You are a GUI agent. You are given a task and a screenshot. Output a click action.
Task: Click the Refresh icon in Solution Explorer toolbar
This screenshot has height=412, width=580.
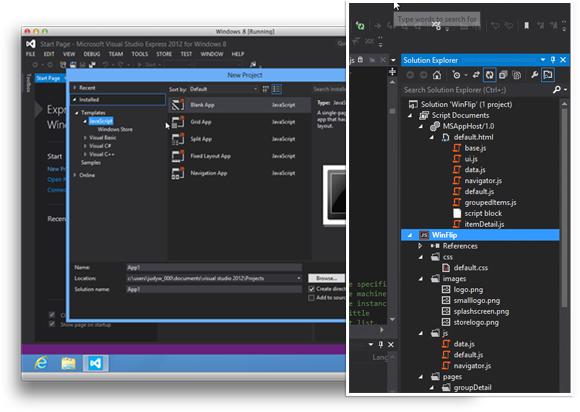(x=489, y=75)
